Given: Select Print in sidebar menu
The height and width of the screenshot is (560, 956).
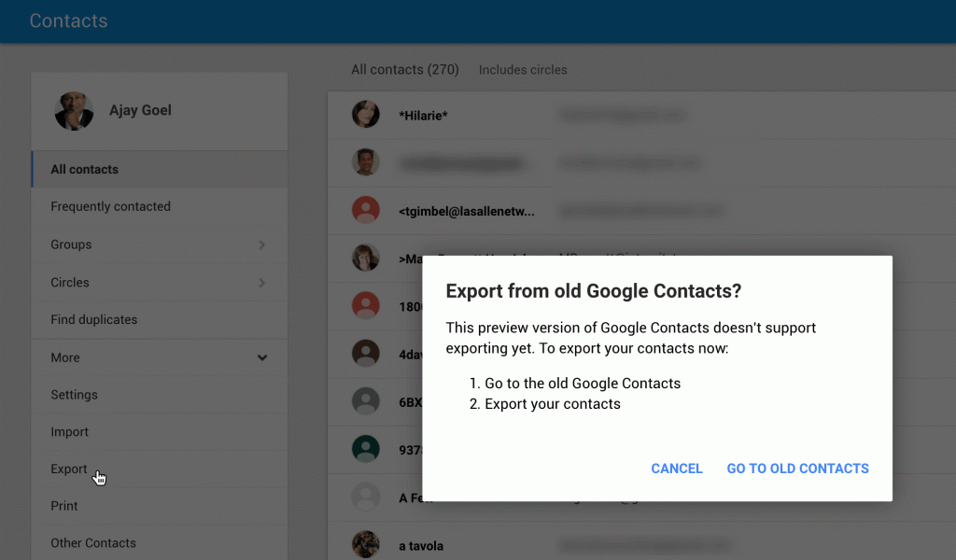Looking at the screenshot, I should pos(64,506).
